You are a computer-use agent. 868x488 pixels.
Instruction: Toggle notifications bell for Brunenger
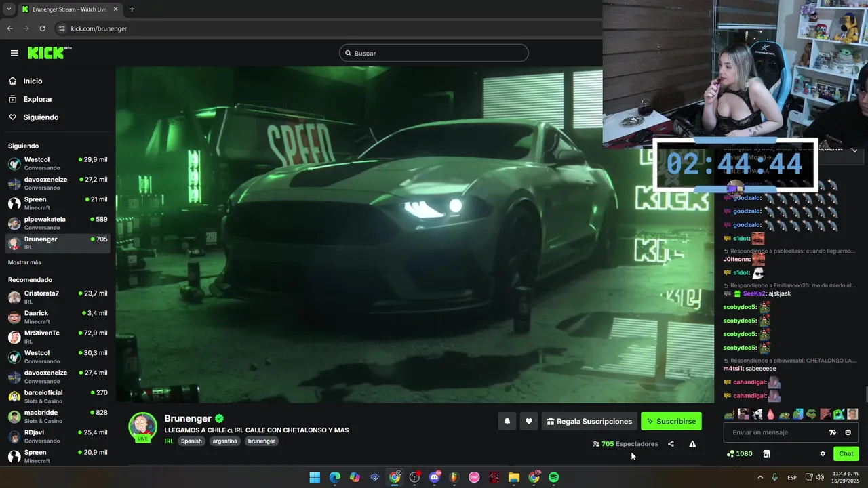point(507,421)
